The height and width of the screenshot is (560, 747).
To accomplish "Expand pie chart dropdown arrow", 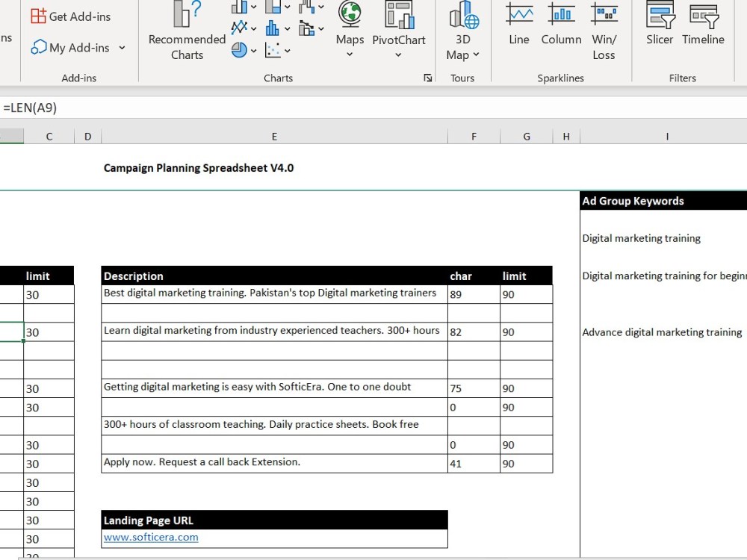I will coord(253,50).
